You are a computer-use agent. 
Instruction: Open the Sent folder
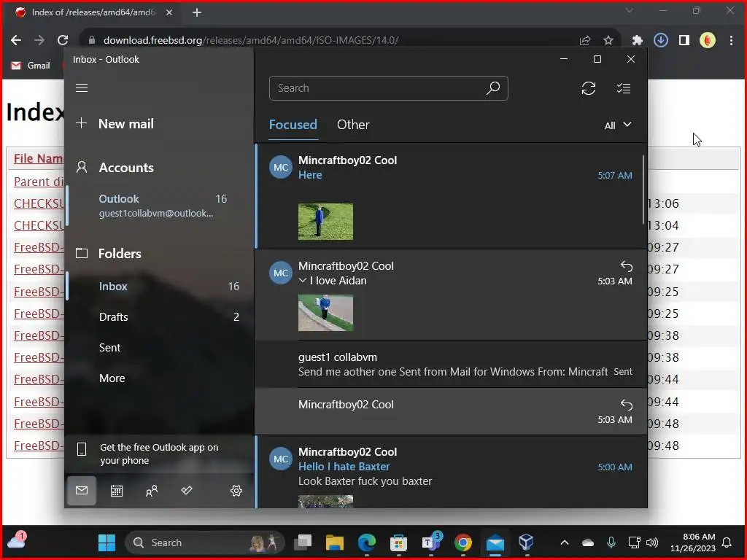click(158, 348)
